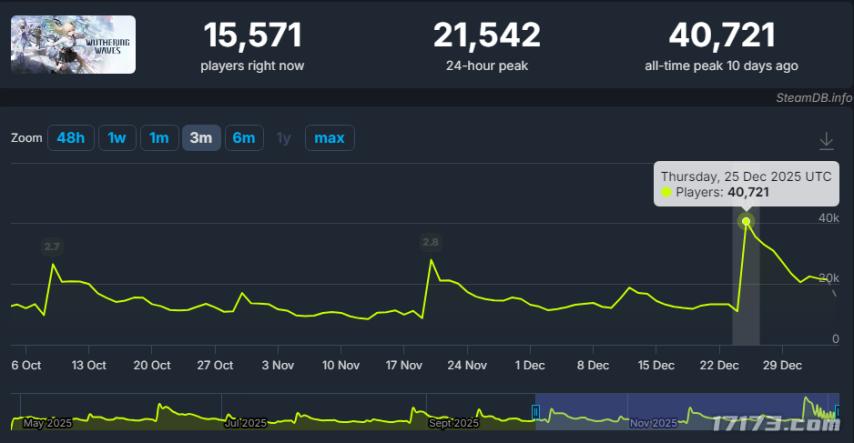Zoom chart to 6m range
Viewport: 854px width, 443px height.
pos(244,138)
